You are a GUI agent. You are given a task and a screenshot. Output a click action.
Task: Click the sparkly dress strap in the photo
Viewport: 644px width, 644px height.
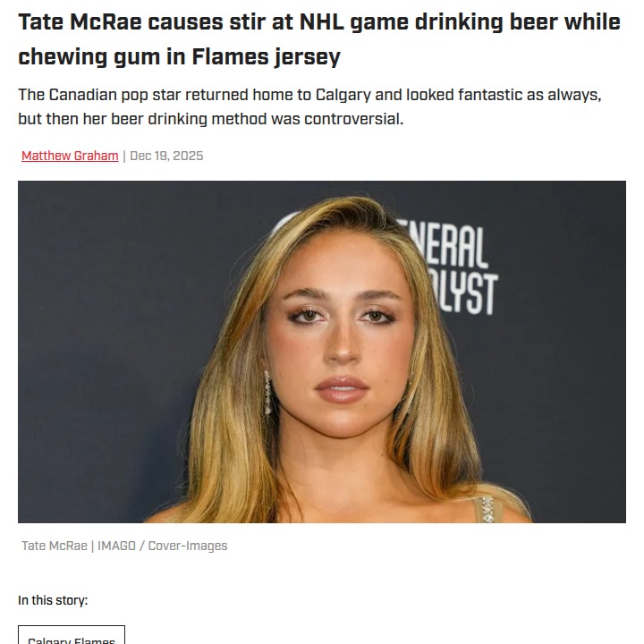point(487,509)
